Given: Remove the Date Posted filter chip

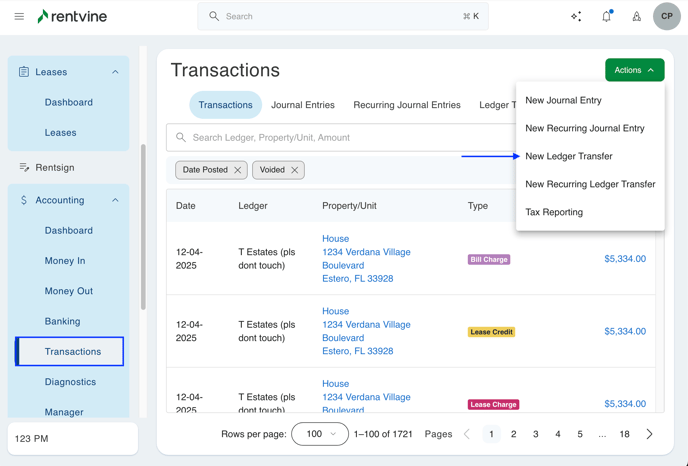Looking at the screenshot, I should [238, 170].
